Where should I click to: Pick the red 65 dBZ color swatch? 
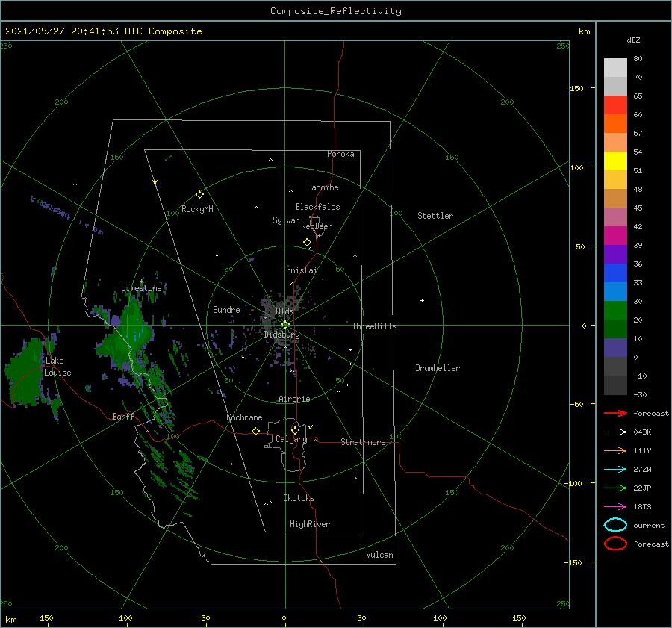[615, 105]
